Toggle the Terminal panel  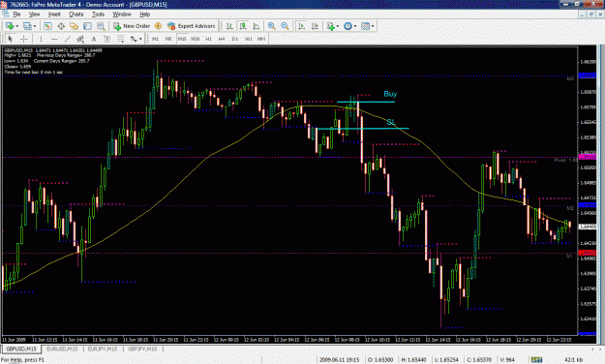click(87, 26)
